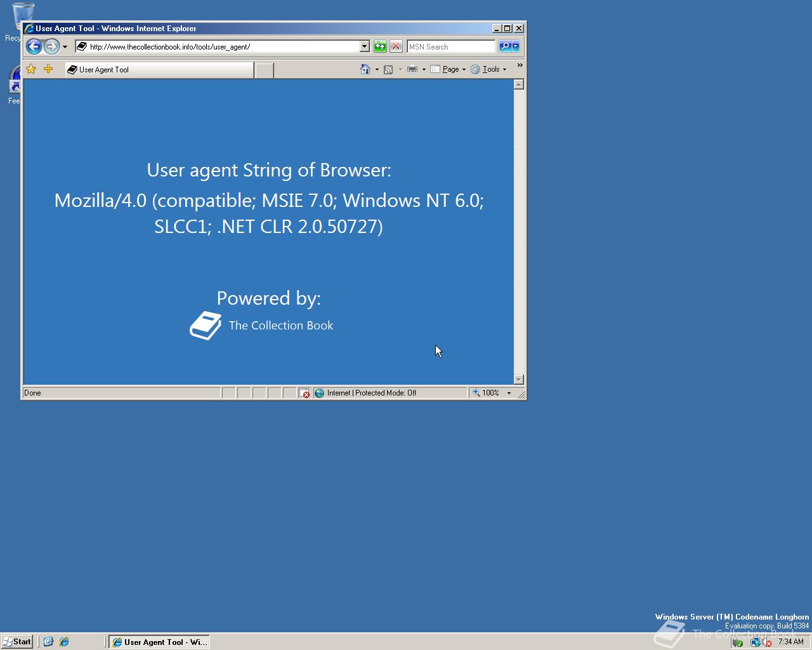Open search provider options dropdown

pos(516,46)
